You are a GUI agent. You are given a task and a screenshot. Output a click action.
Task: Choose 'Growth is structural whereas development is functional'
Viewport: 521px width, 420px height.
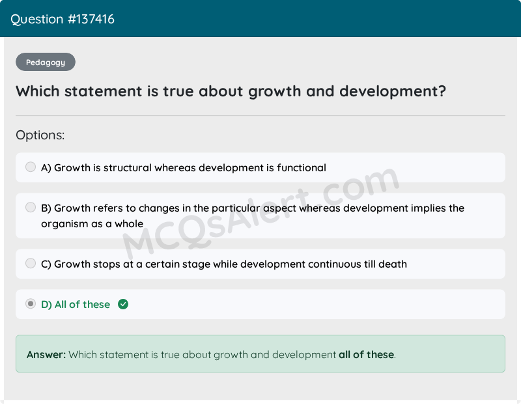click(x=260, y=167)
